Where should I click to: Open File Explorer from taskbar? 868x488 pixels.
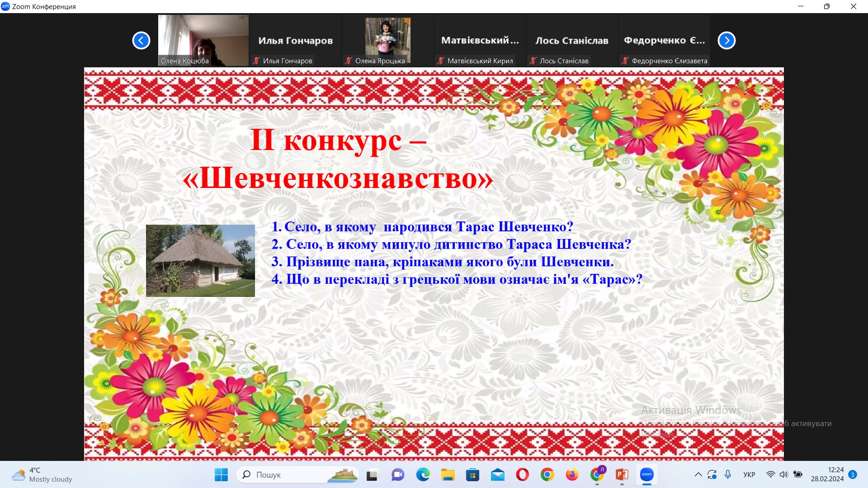pyautogui.click(x=448, y=474)
